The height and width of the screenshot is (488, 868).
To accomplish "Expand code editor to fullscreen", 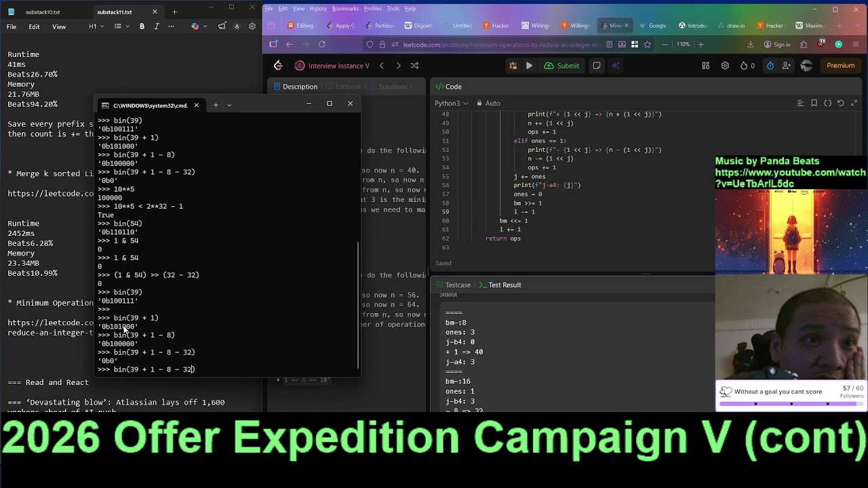I will [x=854, y=103].
